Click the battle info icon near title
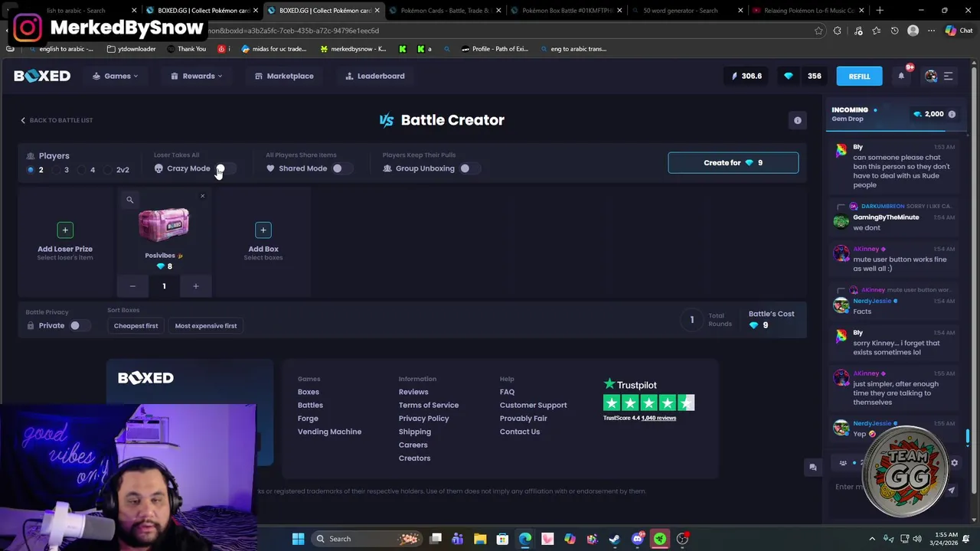 (798, 120)
